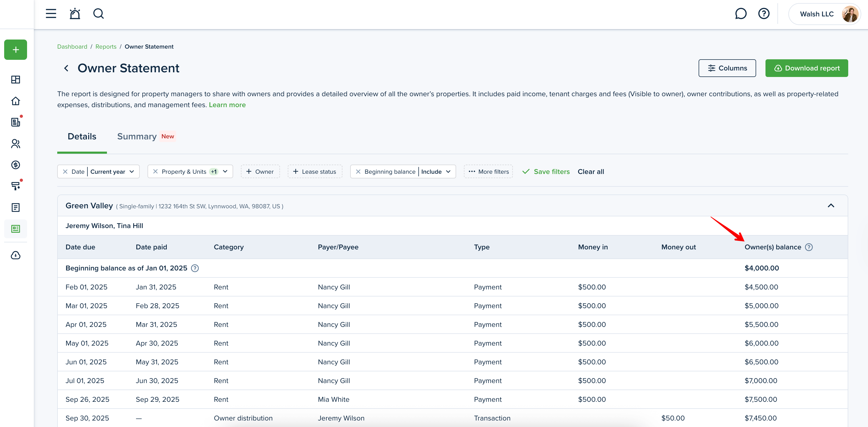Viewport: 868px width, 427px height.
Task: Remove the Date filter with X
Action: pyautogui.click(x=65, y=172)
